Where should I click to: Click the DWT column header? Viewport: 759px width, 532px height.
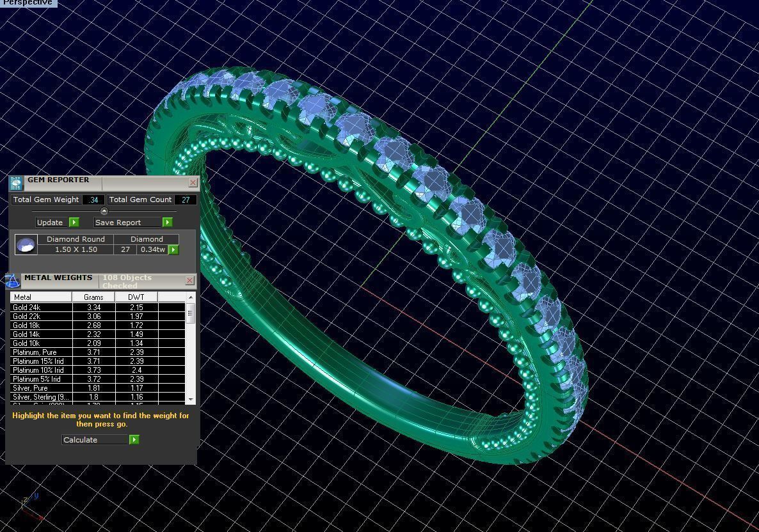[x=136, y=297]
